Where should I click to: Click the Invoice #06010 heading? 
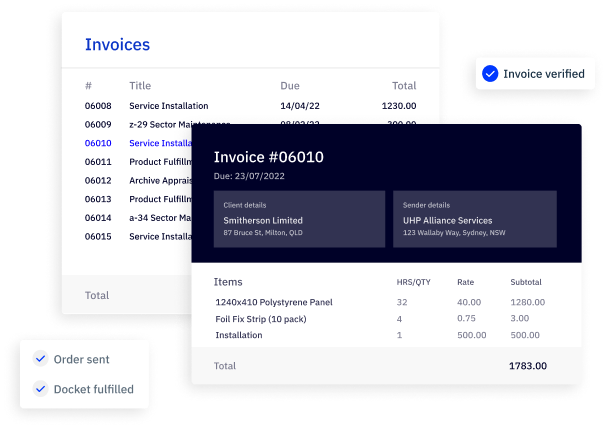(269, 157)
